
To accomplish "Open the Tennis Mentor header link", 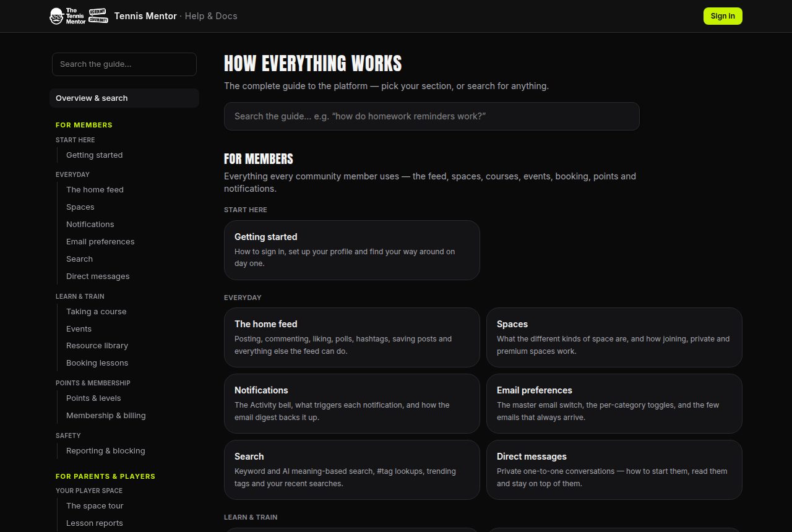I will click(145, 16).
